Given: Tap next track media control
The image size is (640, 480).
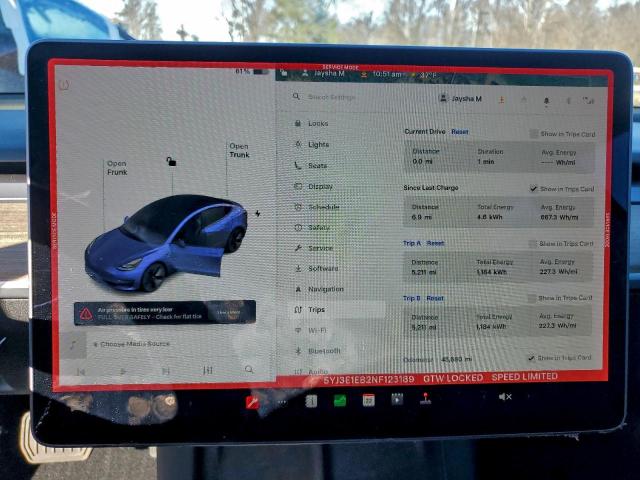Looking at the screenshot, I should coord(165,371).
